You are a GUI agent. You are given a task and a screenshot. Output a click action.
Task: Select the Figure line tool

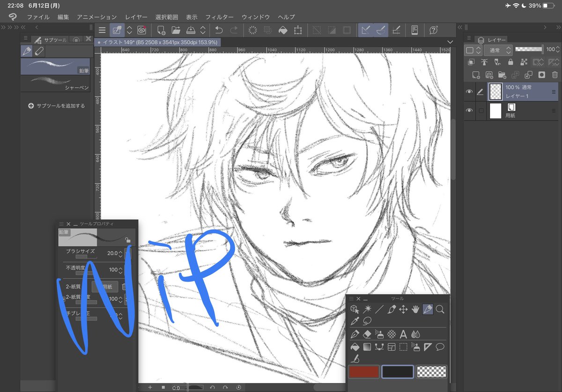click(379, 309)
